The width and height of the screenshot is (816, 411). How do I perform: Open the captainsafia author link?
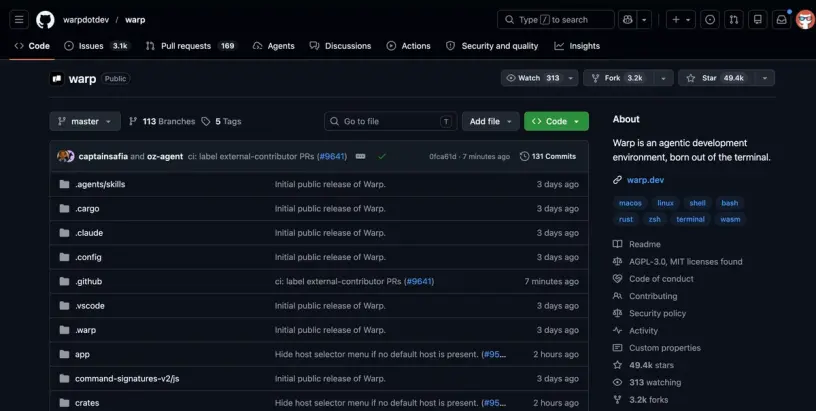click(x=103, y=157)
